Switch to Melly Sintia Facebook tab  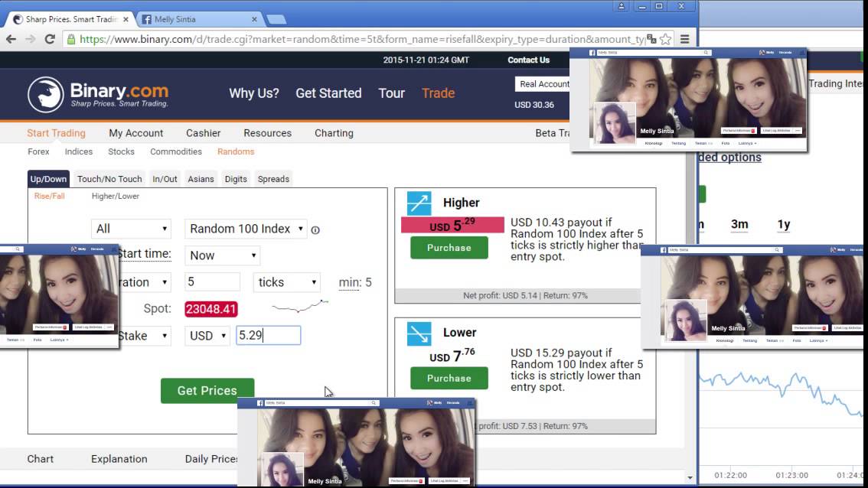[x=199, y=19]
